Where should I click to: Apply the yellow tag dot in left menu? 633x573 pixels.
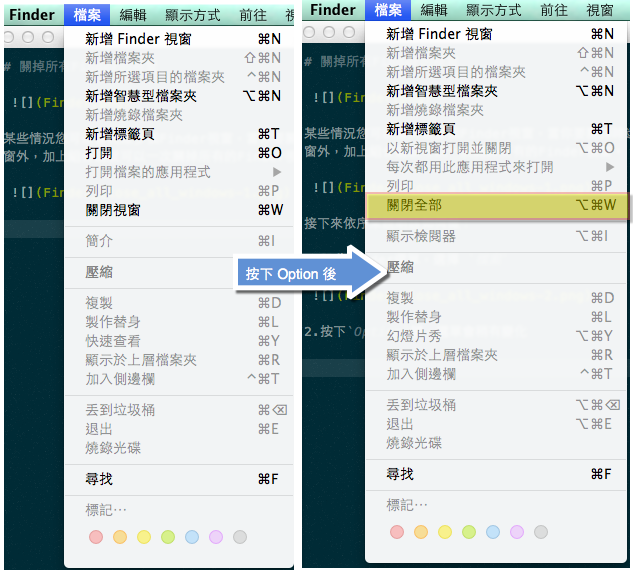(x=144, y=537)
